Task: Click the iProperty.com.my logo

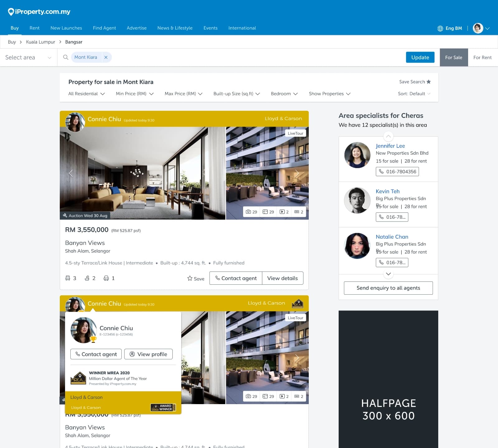Action: pyautogui.click(x=39, y=12)
